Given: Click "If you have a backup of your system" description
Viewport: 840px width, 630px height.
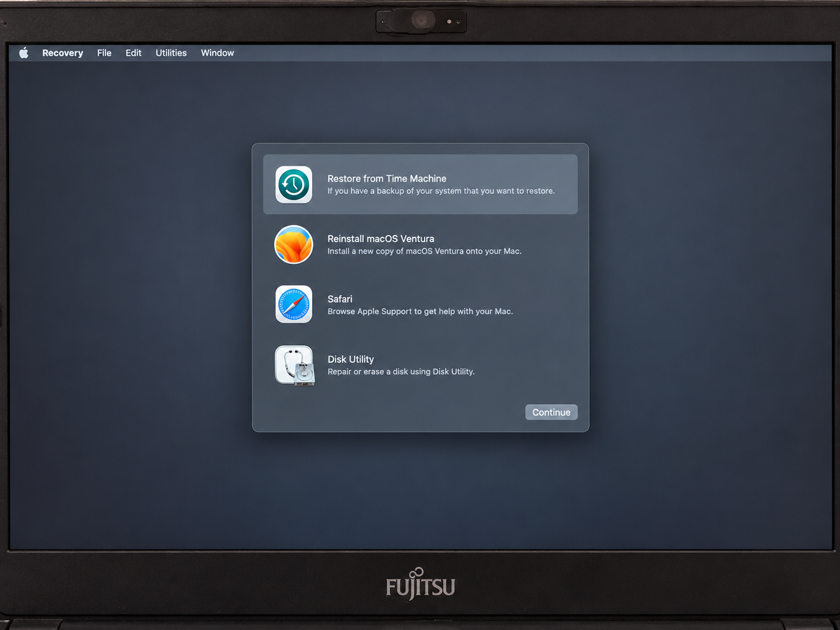Looking at the screenshot, I should click(x=441, y=191).
